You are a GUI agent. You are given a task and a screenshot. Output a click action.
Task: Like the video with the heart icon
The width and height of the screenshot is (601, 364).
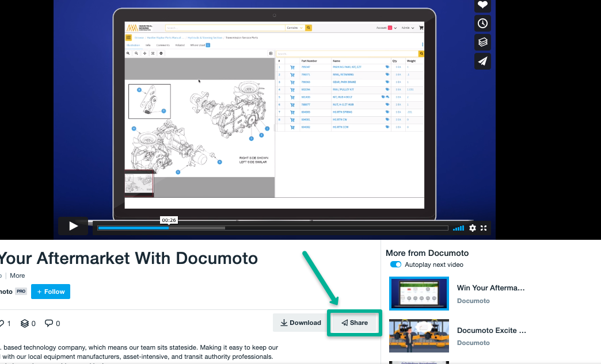[x=482, y=5]
